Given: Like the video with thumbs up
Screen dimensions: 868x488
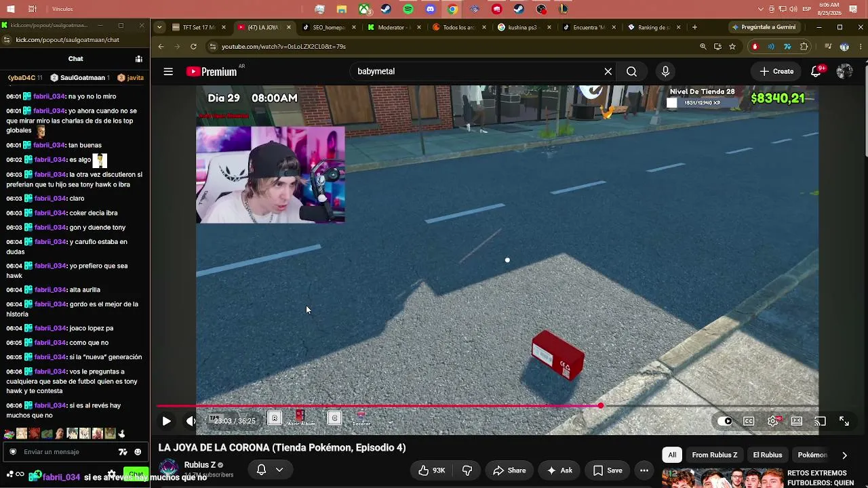Looking at the screenshot, I should click(x=431, y=470).
